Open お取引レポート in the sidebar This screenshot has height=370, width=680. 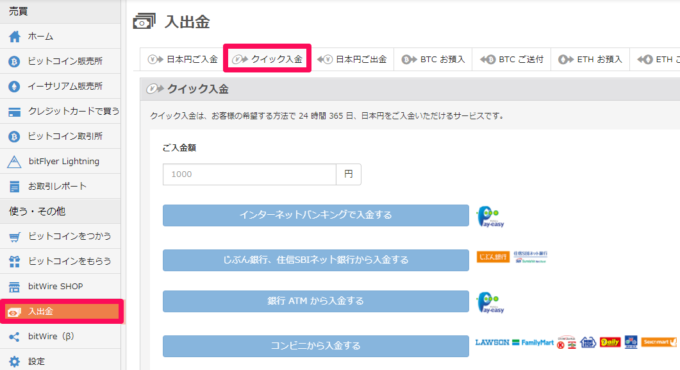(x=60, y=187)
